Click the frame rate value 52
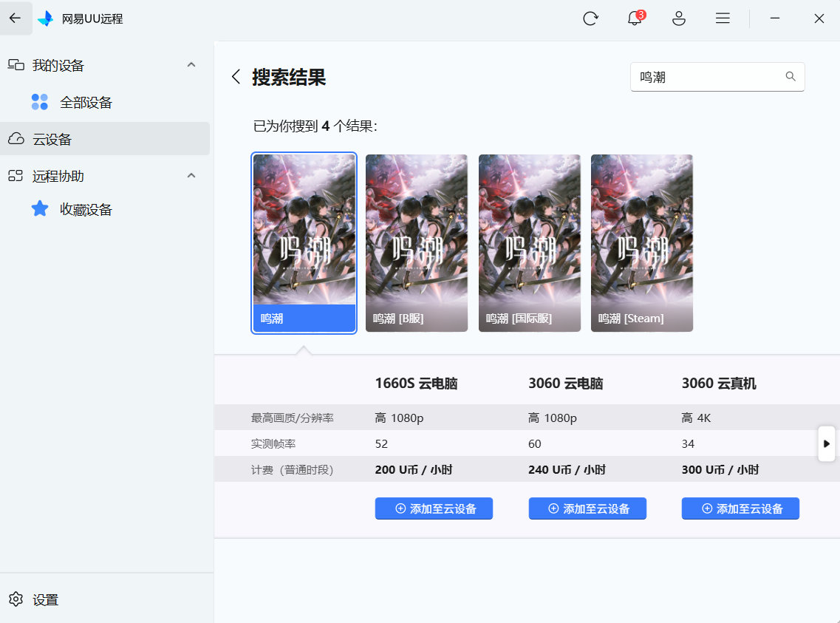The height and width of the screenshot is (623, 840). coord(381,443)
